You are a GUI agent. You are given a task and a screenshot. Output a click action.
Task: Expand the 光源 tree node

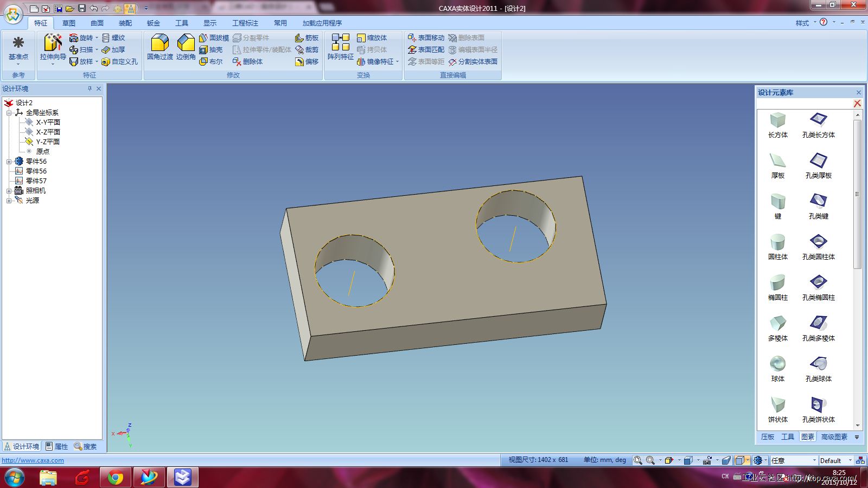click(x=9, y=201)
